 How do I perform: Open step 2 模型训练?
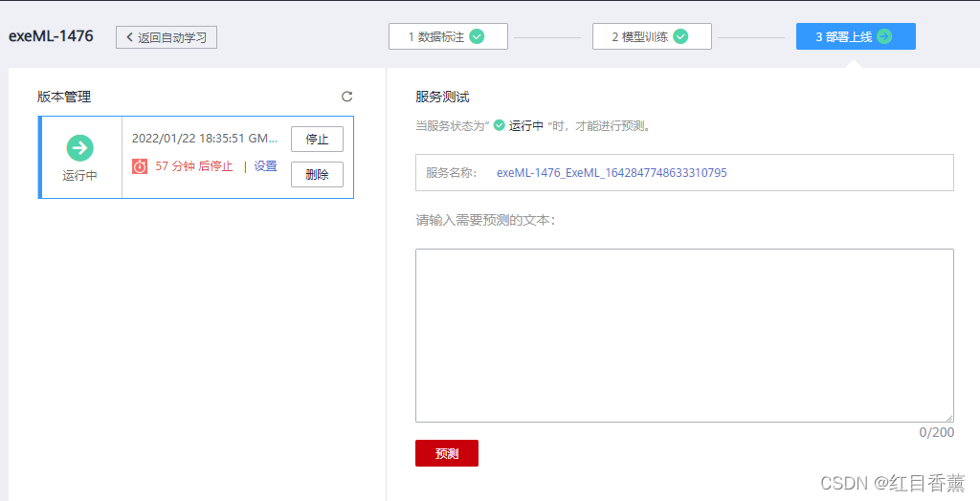click(x=652, y=37)
